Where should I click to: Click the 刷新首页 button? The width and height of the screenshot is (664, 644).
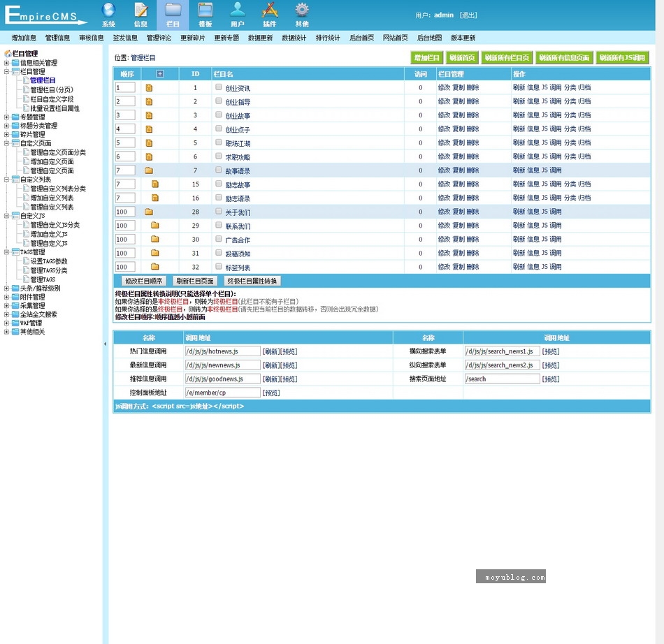click(x=462, y=57)
